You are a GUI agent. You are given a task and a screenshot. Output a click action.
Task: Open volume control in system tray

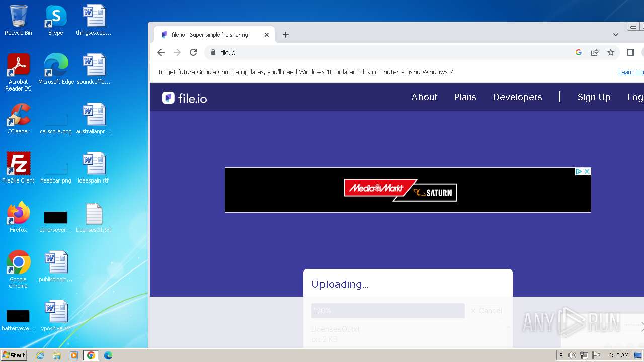[x=572, y=355]
